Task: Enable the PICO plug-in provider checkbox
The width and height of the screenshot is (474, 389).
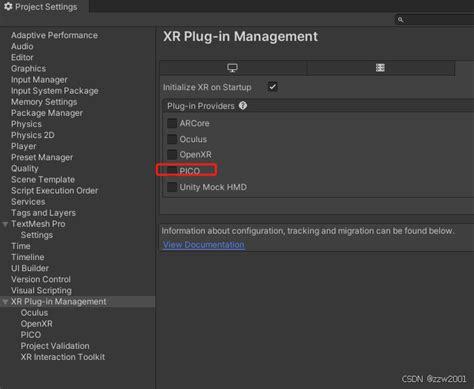Action: [x=172, y=171]
